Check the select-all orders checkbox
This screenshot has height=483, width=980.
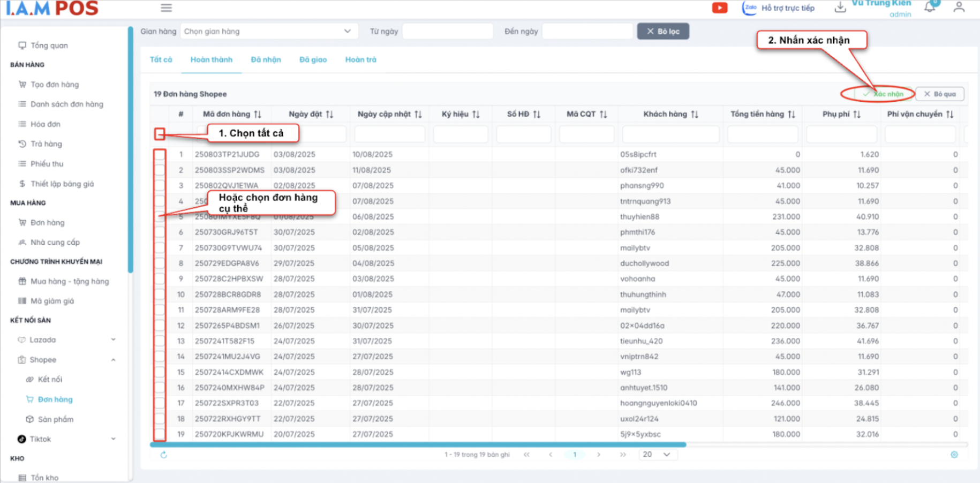160,134
